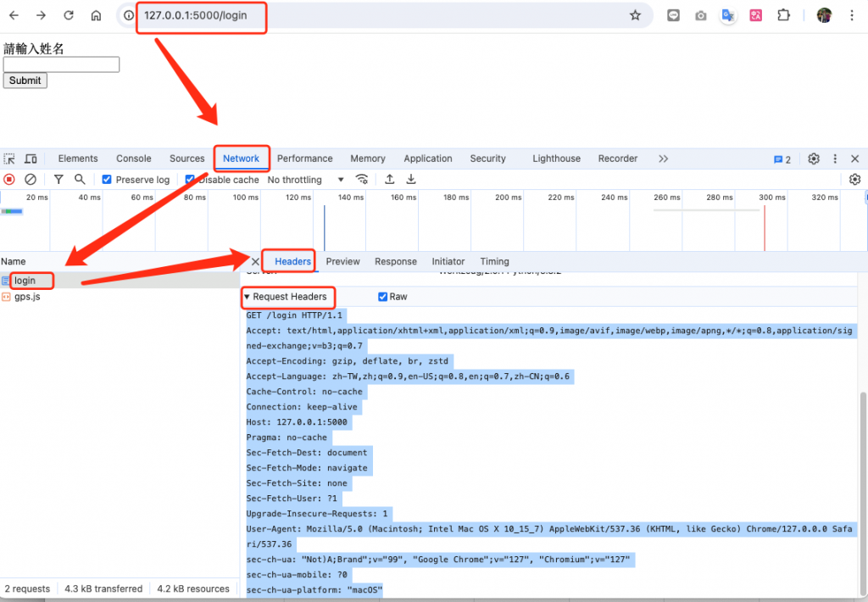The height and width of the screenshot is (602, 868).
Task: View site information icon in address bar
Action: point(129,15)
